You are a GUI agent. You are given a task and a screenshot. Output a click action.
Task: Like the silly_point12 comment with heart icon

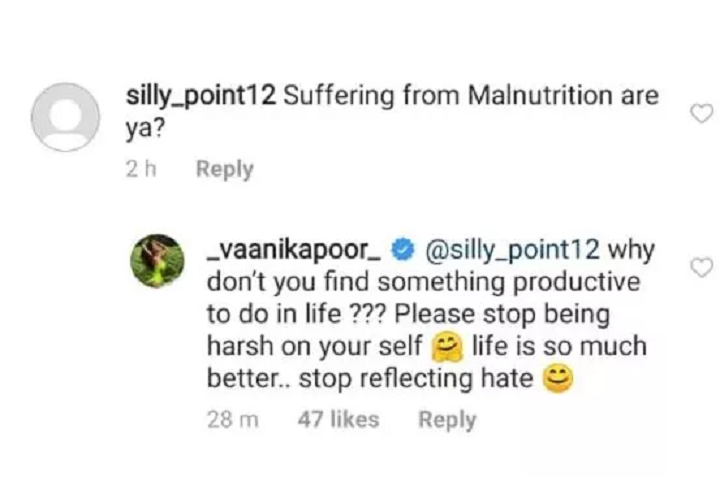[x=702, y=114]
